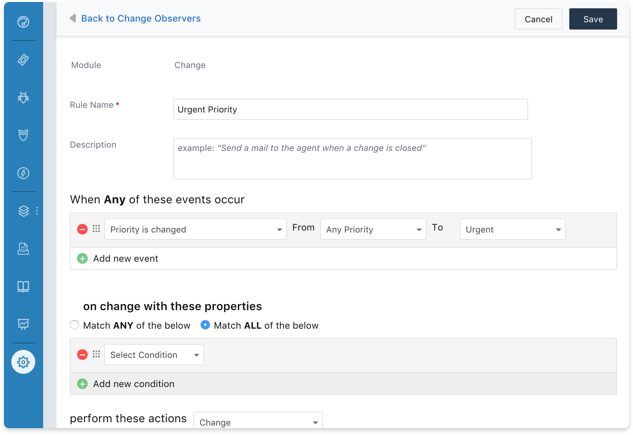Viewport: 633px width, 435px height.
Task: Click the shield icon in sidebar
Action: click(23, 135)
